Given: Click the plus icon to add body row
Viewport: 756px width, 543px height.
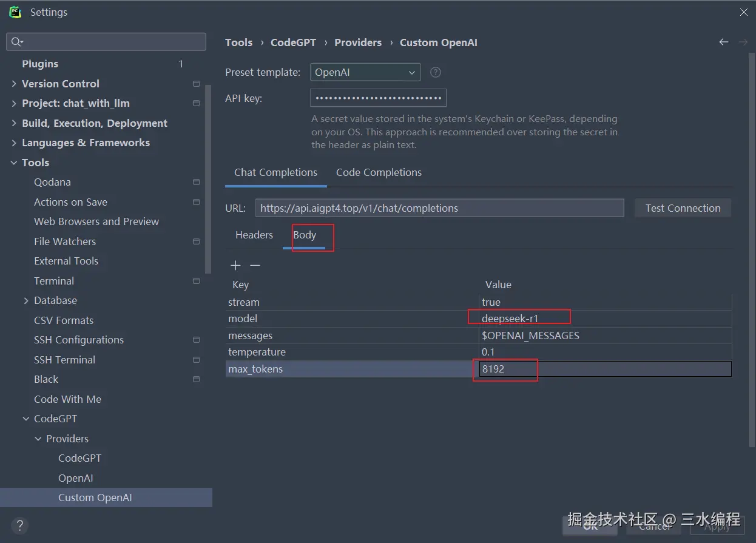Looking at the screenshot, I should 235,265.
